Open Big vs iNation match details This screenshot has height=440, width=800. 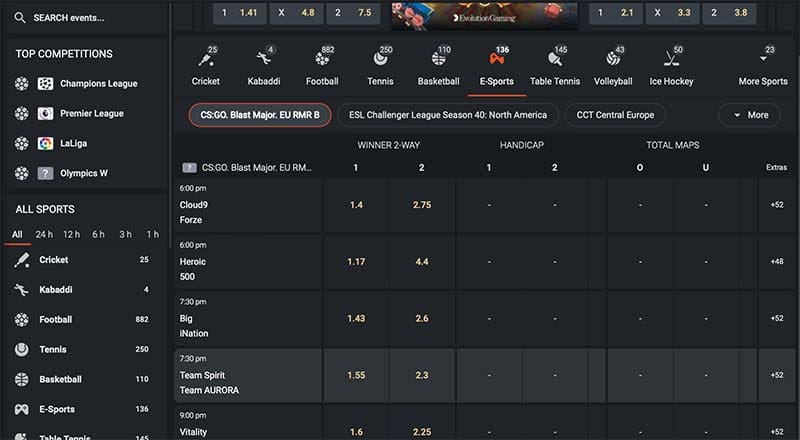point(248,319)
